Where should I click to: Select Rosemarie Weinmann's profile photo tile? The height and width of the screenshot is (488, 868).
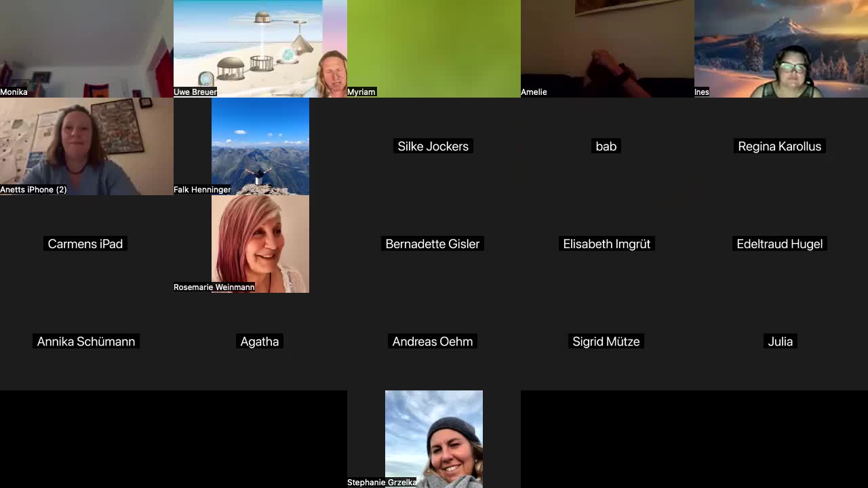pyautogui.click(x=260, y=244)
